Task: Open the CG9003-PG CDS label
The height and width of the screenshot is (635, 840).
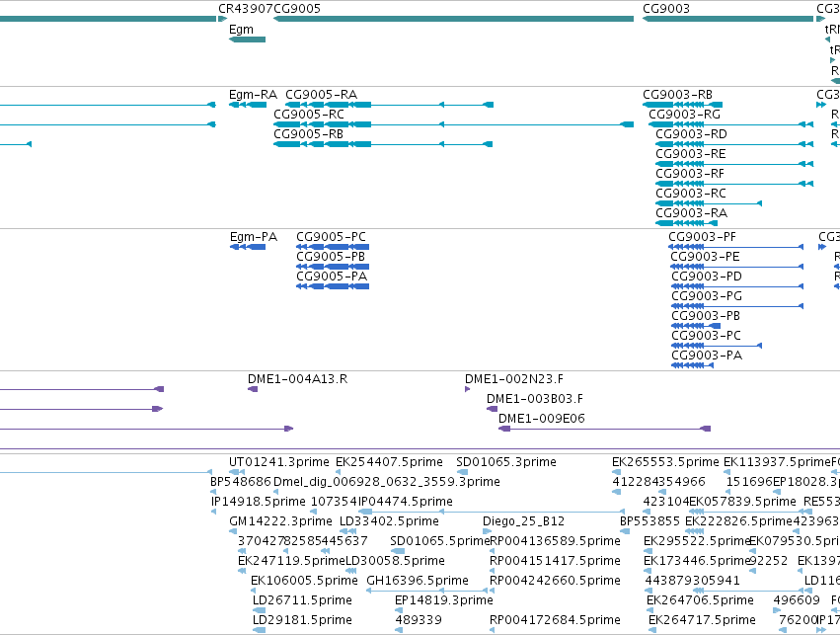Action: pos(707,296)
